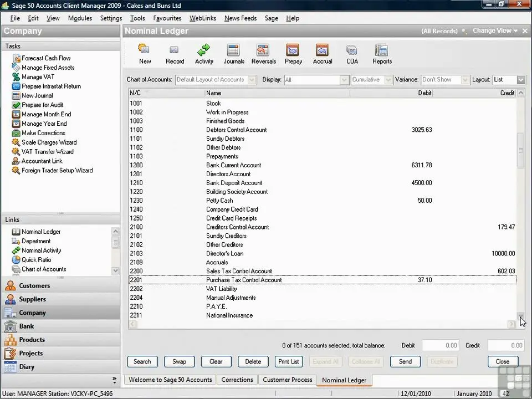Open the Settings menu

tap(111, 18)
